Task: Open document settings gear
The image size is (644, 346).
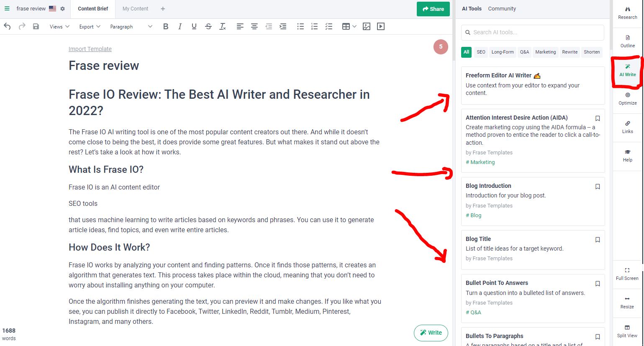Action: 63,9
